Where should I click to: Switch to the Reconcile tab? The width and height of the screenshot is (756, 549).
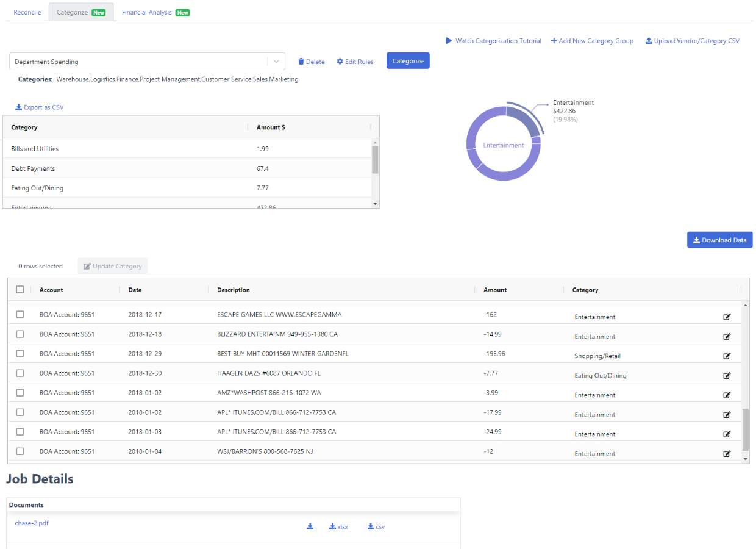(x=27, y=12)
